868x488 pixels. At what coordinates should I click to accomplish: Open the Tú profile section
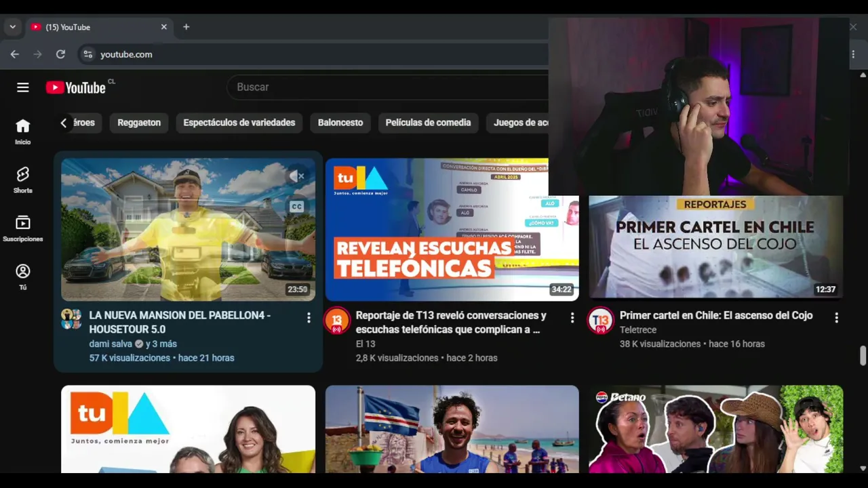(x=23, y=277)
